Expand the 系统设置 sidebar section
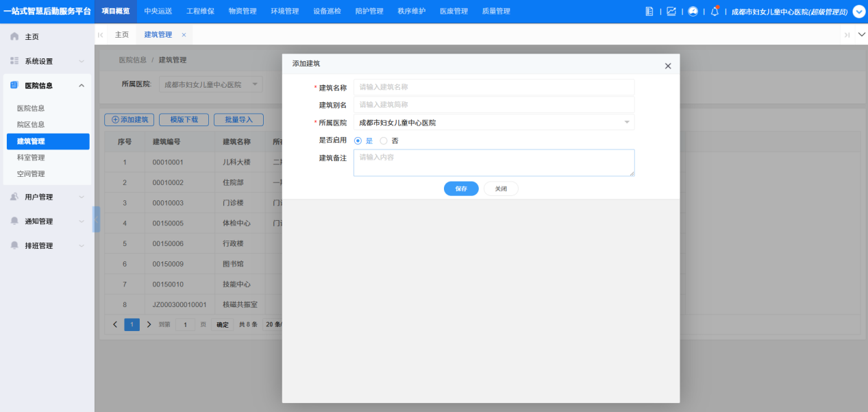This screenshot has height=412, width=868. tap(82, 61)
